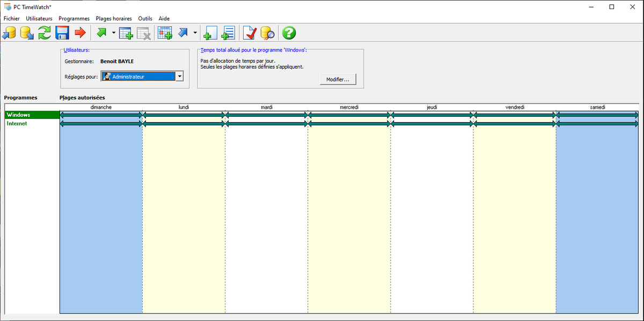Select the Windows time slot bar on mardi
This screenshot has height=321, width=644.
tap(267, 115)
